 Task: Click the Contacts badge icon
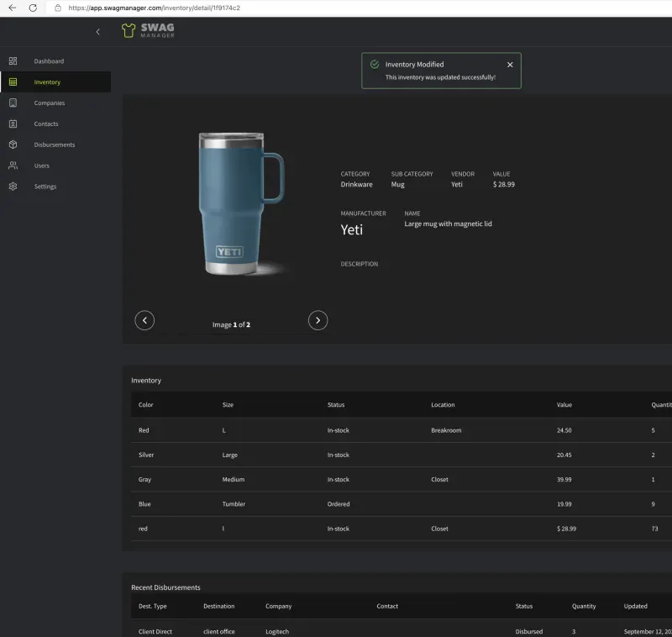(13, 124)
